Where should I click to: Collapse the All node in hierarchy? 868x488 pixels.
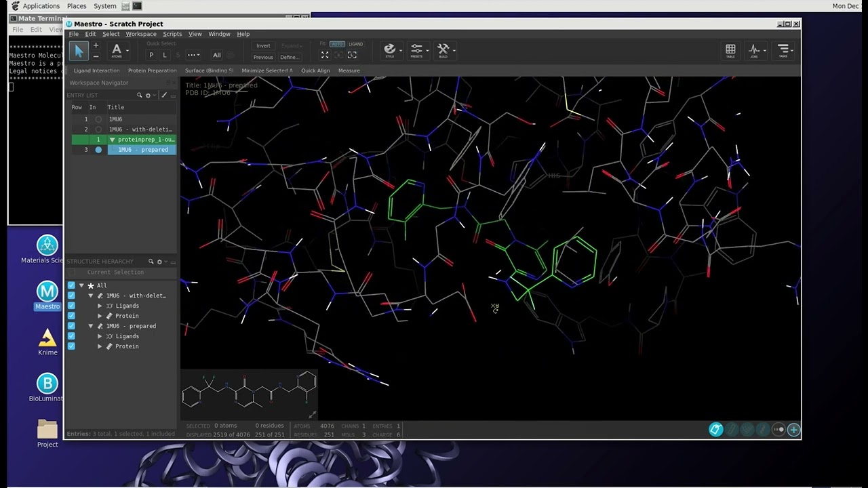81,285
